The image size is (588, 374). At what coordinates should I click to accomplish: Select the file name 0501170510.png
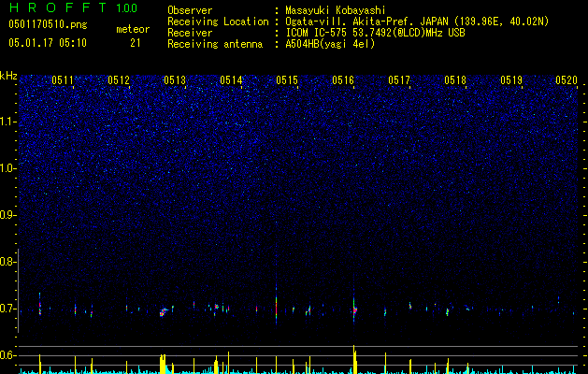(48, 24)
